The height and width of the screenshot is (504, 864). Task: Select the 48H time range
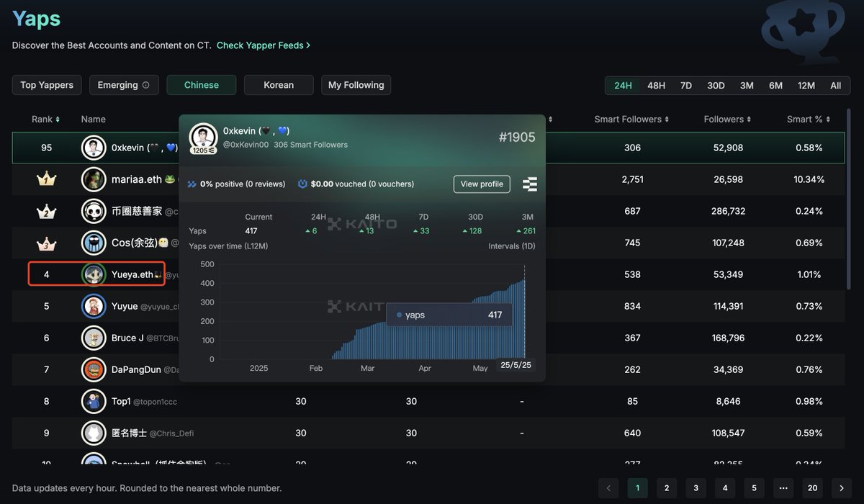tap(656, 85)
